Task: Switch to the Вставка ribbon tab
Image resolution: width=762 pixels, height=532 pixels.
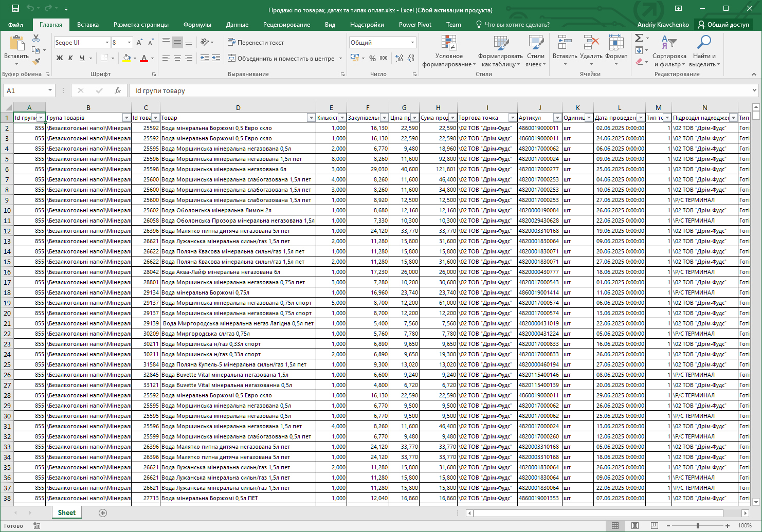Action: 88,25
